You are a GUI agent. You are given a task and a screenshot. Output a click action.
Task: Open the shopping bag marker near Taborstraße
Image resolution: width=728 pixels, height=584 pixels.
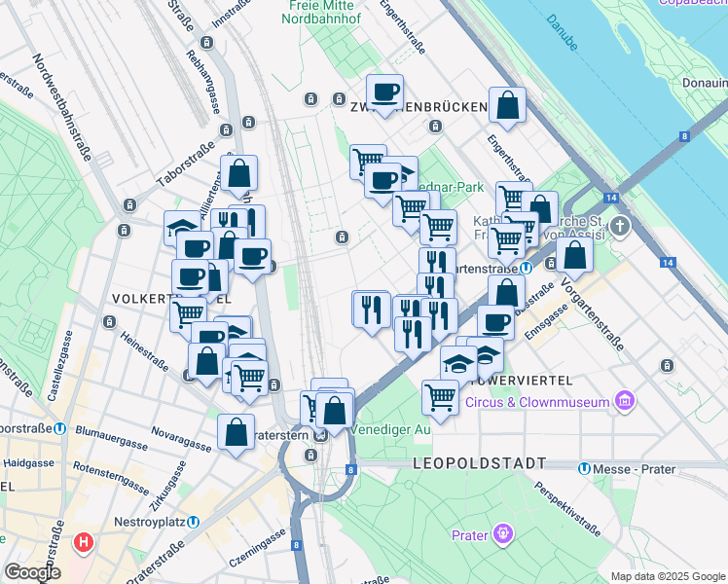tap(238, 174)
